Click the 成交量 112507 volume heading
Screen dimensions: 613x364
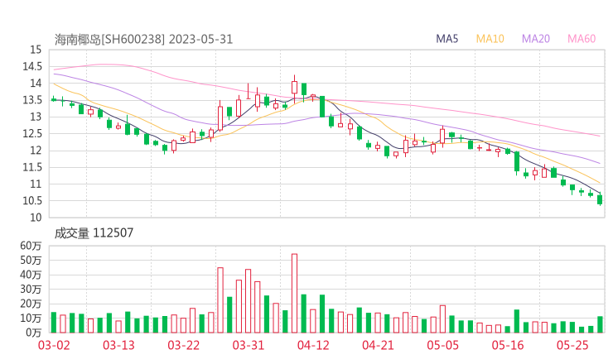(94, 233)
